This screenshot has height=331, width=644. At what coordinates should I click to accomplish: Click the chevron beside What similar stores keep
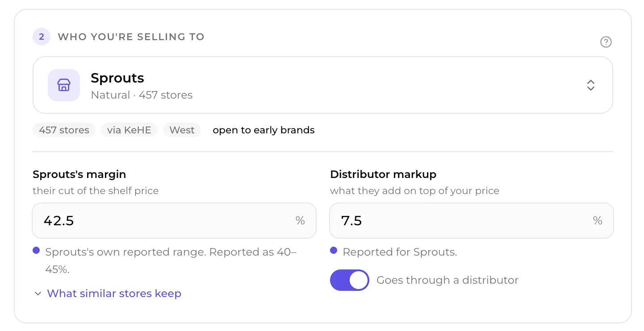[x=38, y=294]
